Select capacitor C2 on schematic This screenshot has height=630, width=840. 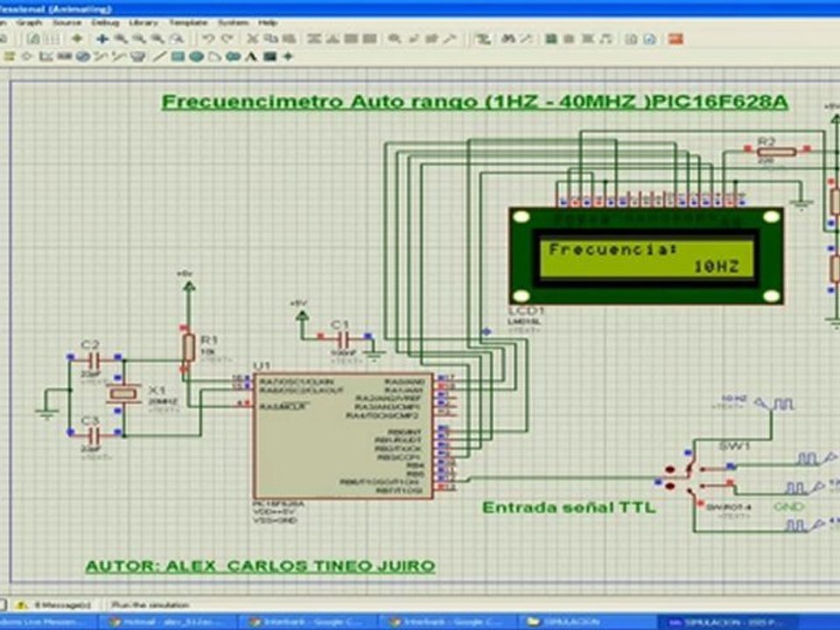[x=94, y=359]
